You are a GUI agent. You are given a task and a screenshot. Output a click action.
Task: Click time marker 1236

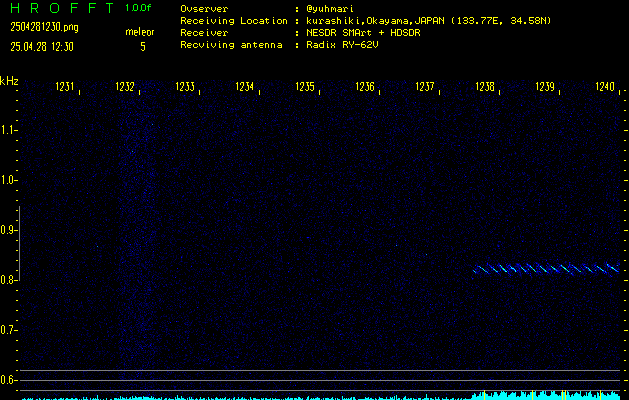pyautogui.click(x=365, y=87)
